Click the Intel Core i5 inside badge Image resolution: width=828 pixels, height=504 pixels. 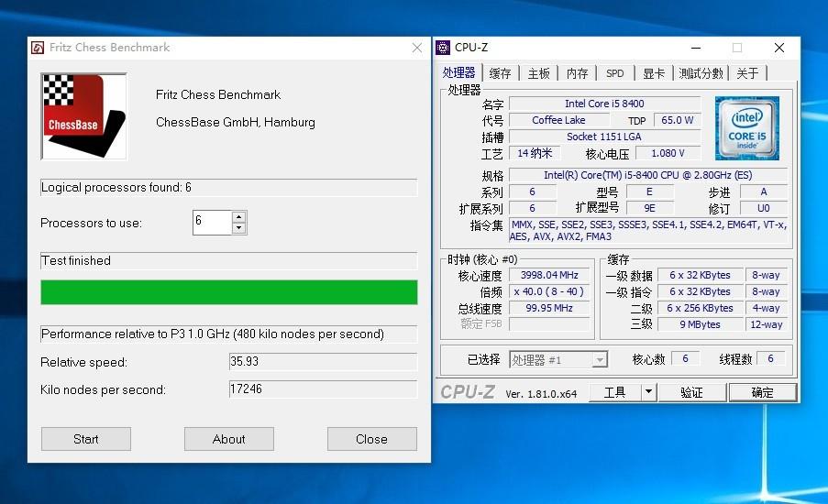pos(747,128)
